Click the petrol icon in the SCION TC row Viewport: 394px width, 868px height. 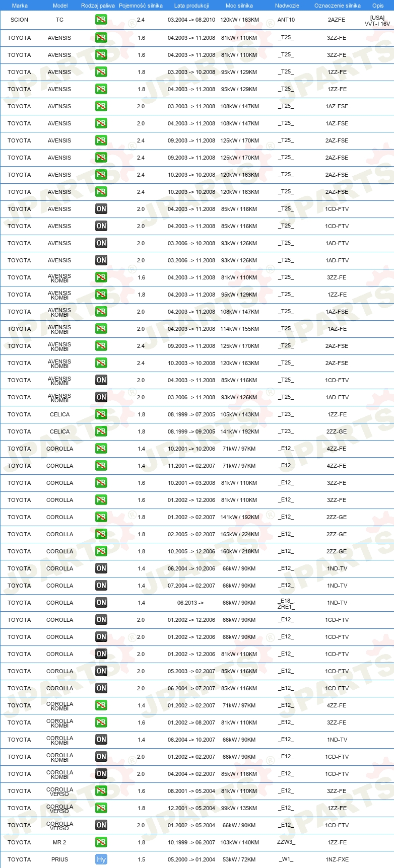point(101,20)
